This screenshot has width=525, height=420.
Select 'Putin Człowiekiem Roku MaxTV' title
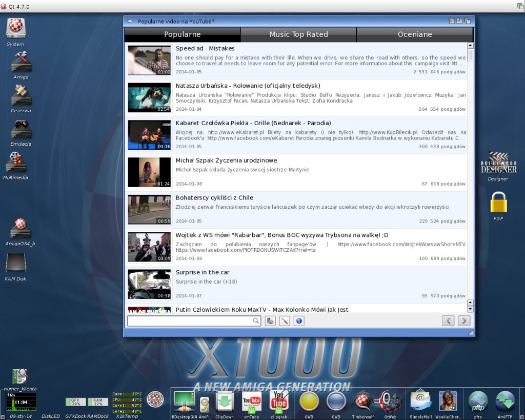point(262,309)
